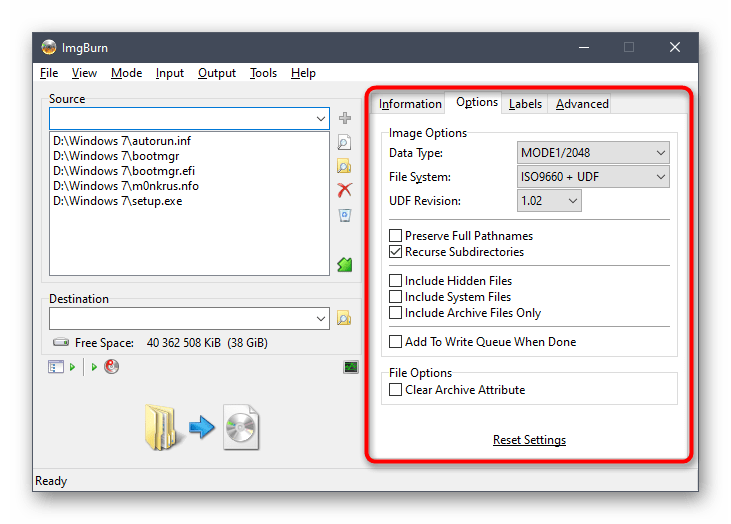
Task: Open the Tools menu
Action: coord(263,73)
